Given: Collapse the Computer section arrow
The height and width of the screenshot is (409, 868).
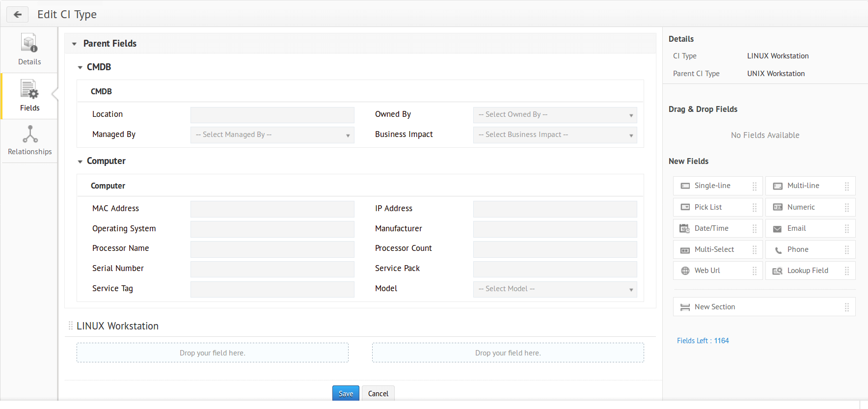Looking at the screenshot, I should coord(80,162).
